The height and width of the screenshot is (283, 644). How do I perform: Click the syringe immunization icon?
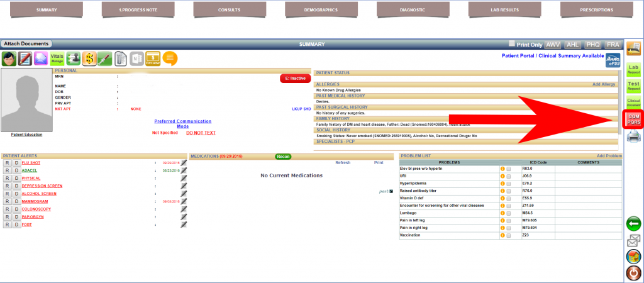(x=104, y=58)
